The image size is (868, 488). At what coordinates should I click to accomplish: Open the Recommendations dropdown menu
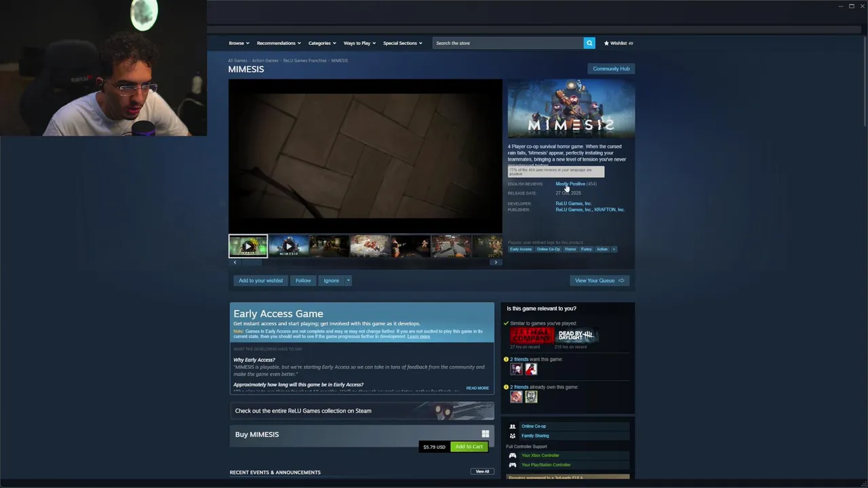[278, 43]
